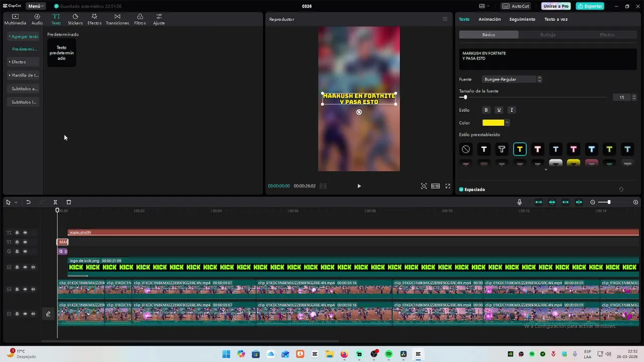Viewport: 644px width, 362px height.
Task: Click the Texto predeterminado thumbnail
Action: click(x=61, y=53)
